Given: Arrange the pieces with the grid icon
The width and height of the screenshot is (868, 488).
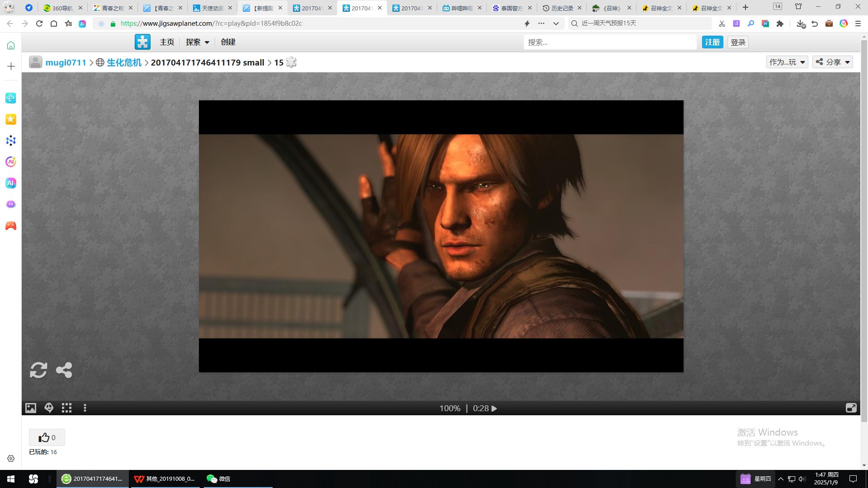Looking at the screenshot, I should 67,408.
